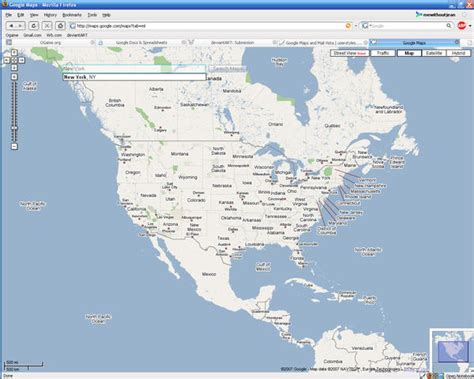This screenshot has height=379, width=474.
Task: Zoom out with the minus button
Action: coord(14,146)
